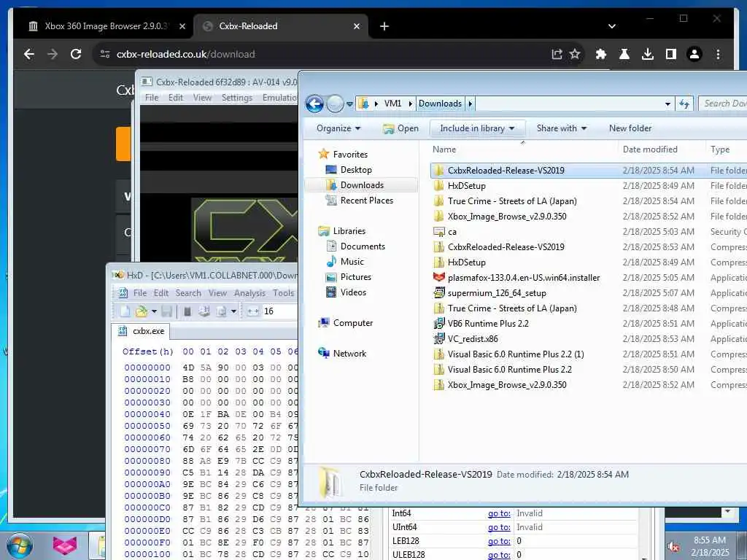Click the share page icon in address bar
The image size is (747, 560).
(557, 54)
